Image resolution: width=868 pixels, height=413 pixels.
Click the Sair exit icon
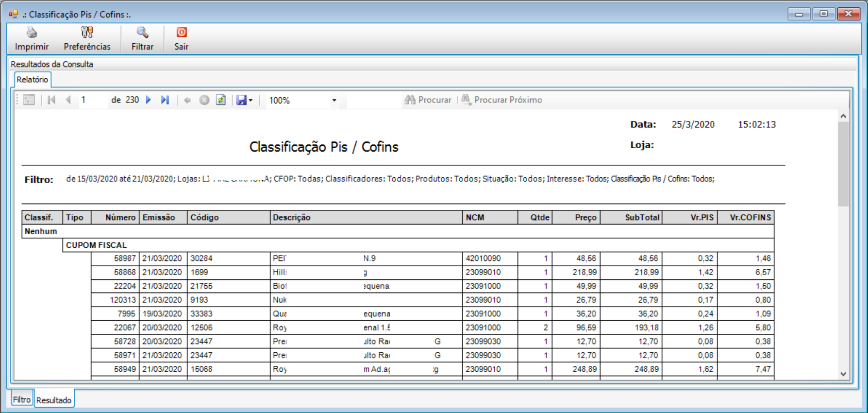pos(182,33)
